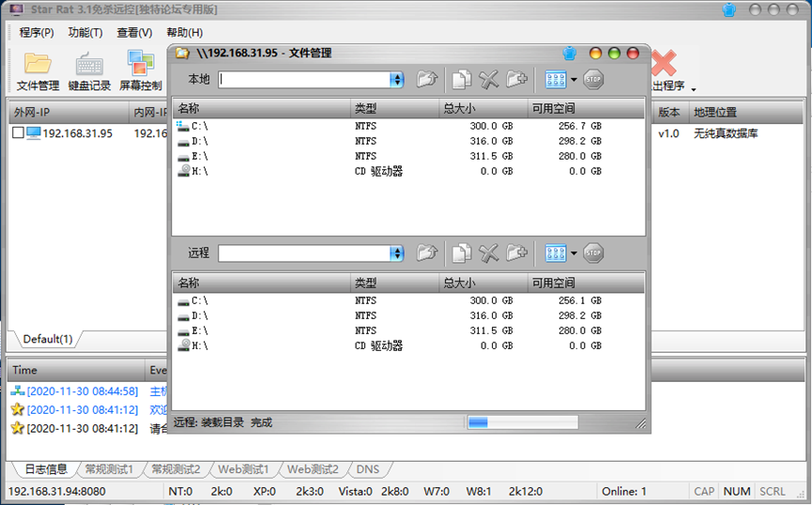Screen dimensions: 812x505
Task: Click local pane view mode icon
Action: click(x=556, y=79)
